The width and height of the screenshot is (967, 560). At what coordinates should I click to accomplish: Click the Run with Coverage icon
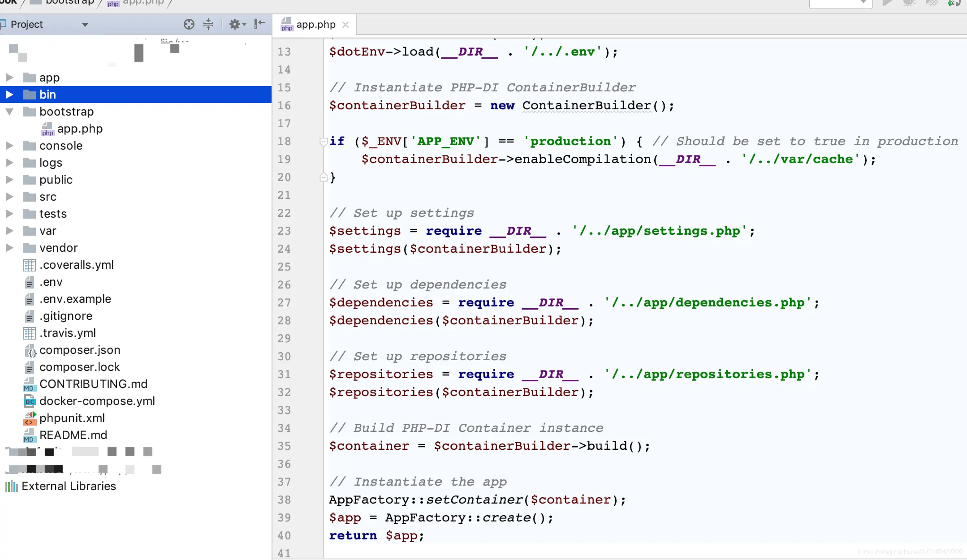coord(931,4)
